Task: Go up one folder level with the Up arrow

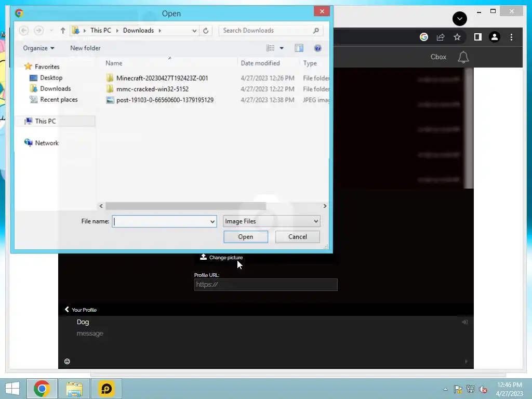Action: [x=63, y=31]
